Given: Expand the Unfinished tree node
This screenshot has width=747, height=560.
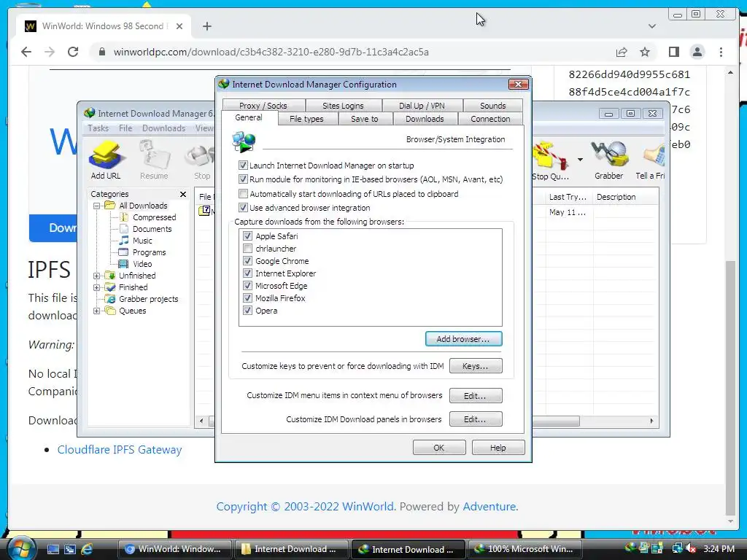Looking at the screenshot, I should (x=96, y=276).
